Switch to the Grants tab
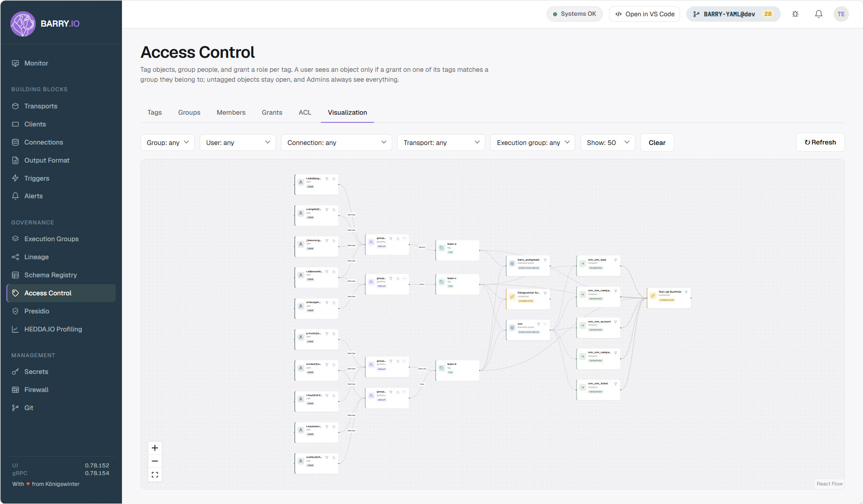Image resolution: width=863 pixels, height=504 pixels. click(272, 112)
